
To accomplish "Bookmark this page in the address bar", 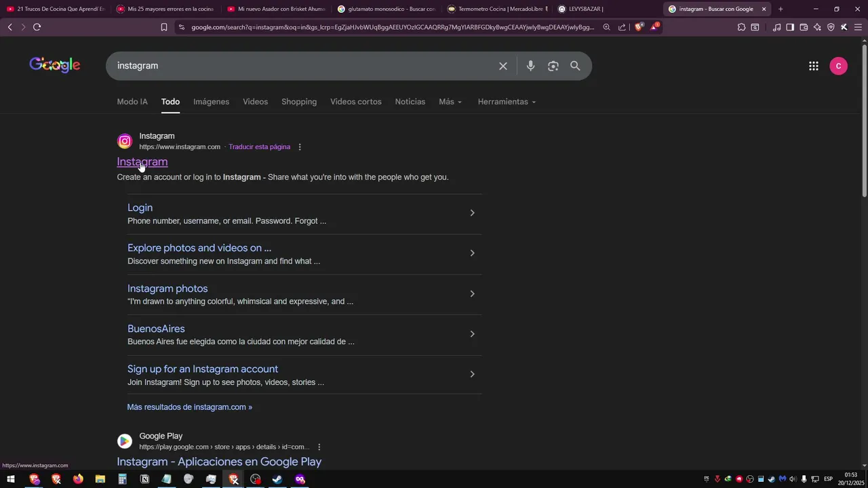I will [164, 27].
